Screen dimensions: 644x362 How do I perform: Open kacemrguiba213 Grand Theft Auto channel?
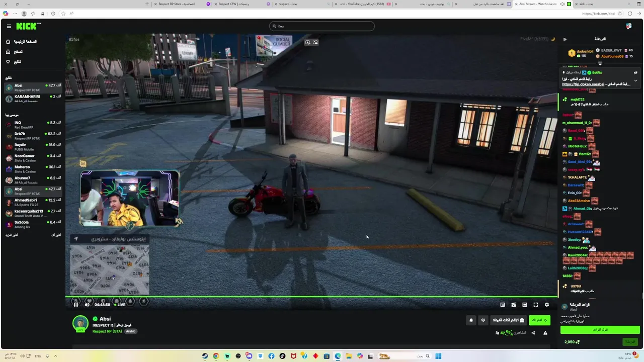[33, 213]
